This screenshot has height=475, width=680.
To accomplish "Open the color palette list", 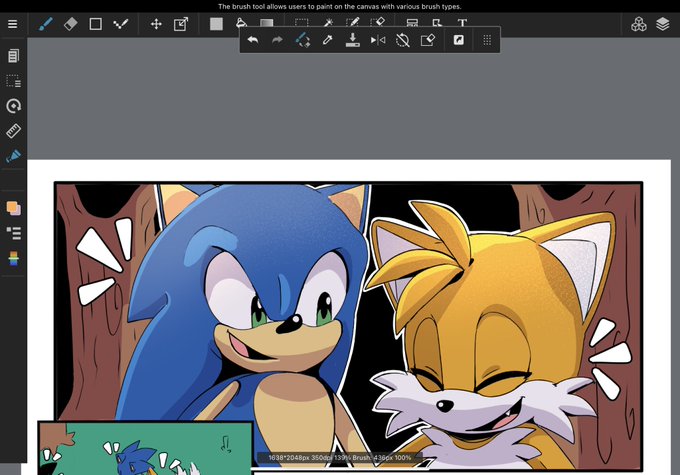I will coord(13,233).
